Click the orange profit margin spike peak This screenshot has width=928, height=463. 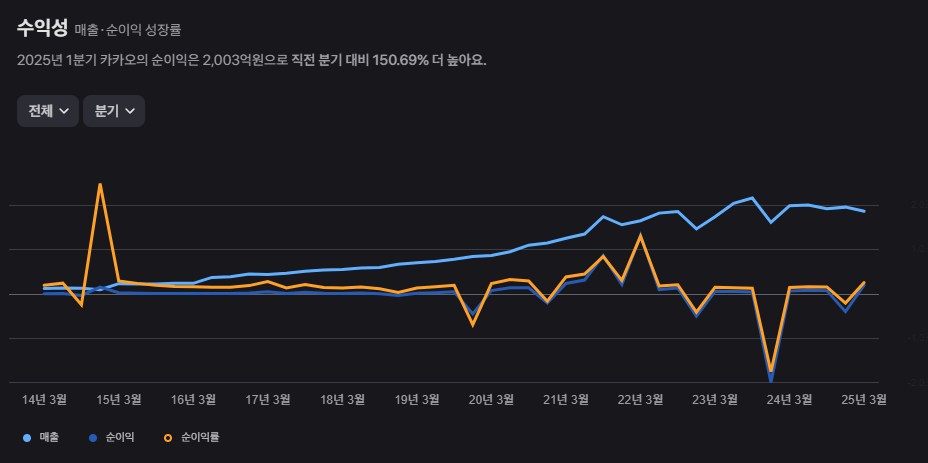100,185
